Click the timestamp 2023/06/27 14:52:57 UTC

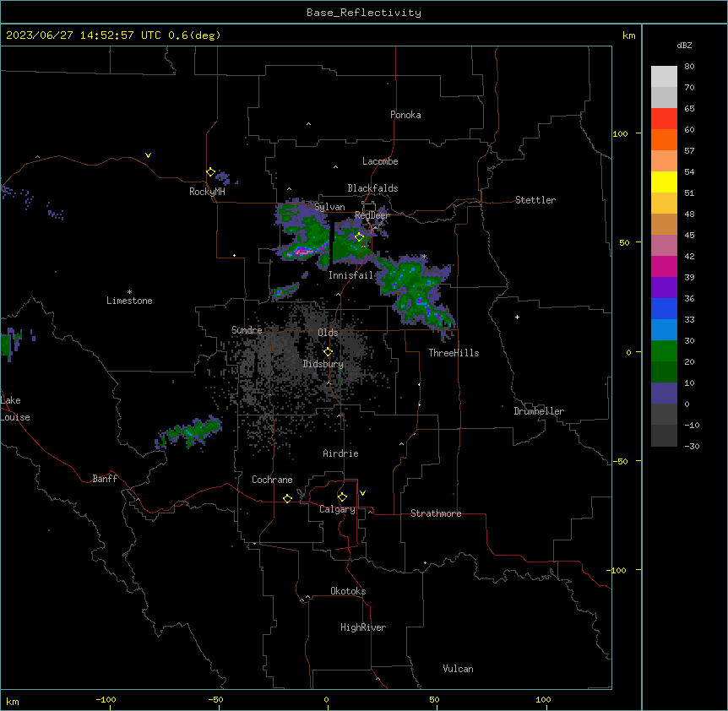[x=83, y=35]
